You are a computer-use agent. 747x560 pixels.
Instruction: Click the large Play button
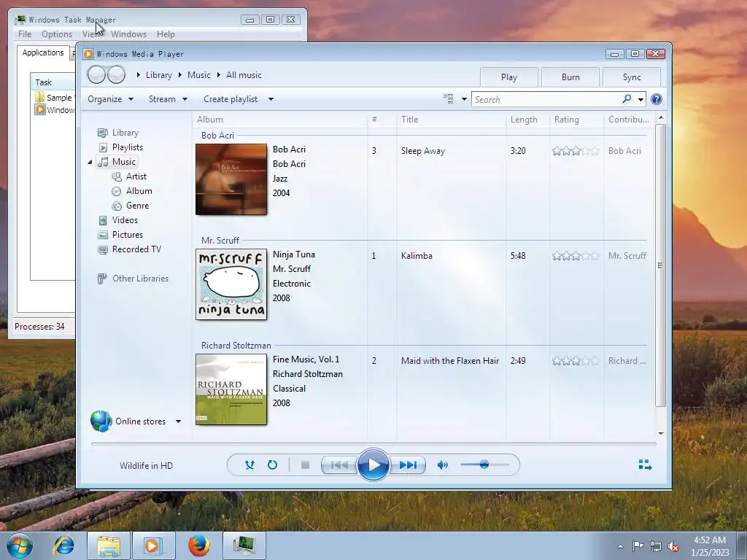coord(373,464)
